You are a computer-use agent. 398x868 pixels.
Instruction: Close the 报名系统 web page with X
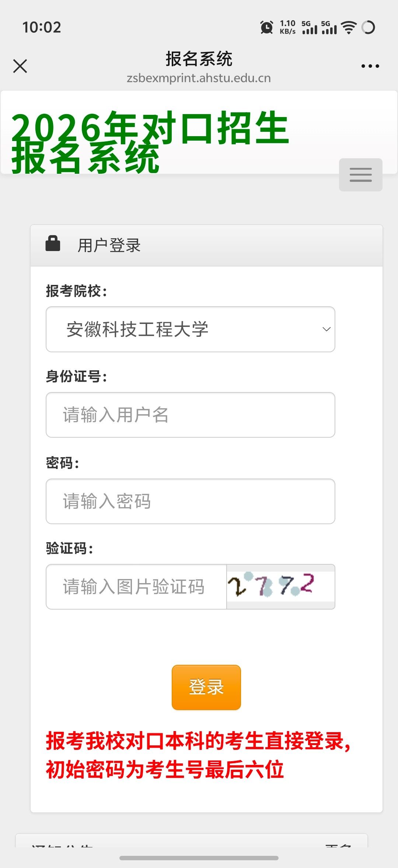click(x=20, y=66)
